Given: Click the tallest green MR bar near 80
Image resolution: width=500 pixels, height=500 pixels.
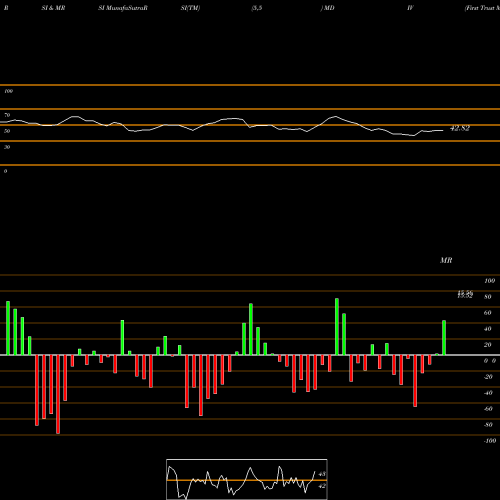Looking at the screenshot, I should pyautogui.click(x=337, y=327).
